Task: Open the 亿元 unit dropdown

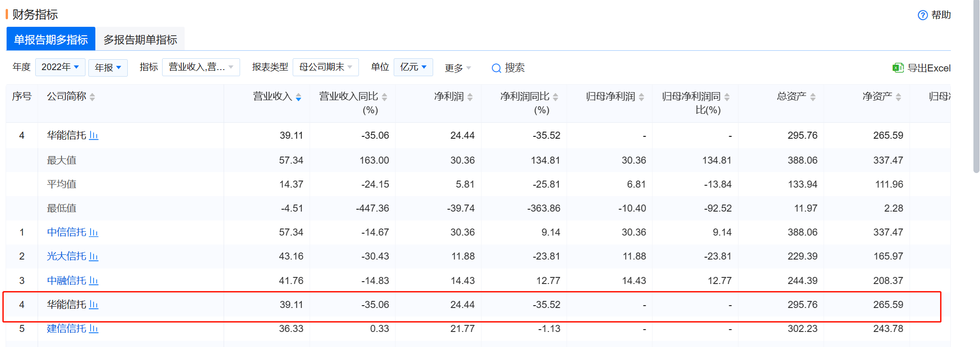Action: click(x=413, y=67)
